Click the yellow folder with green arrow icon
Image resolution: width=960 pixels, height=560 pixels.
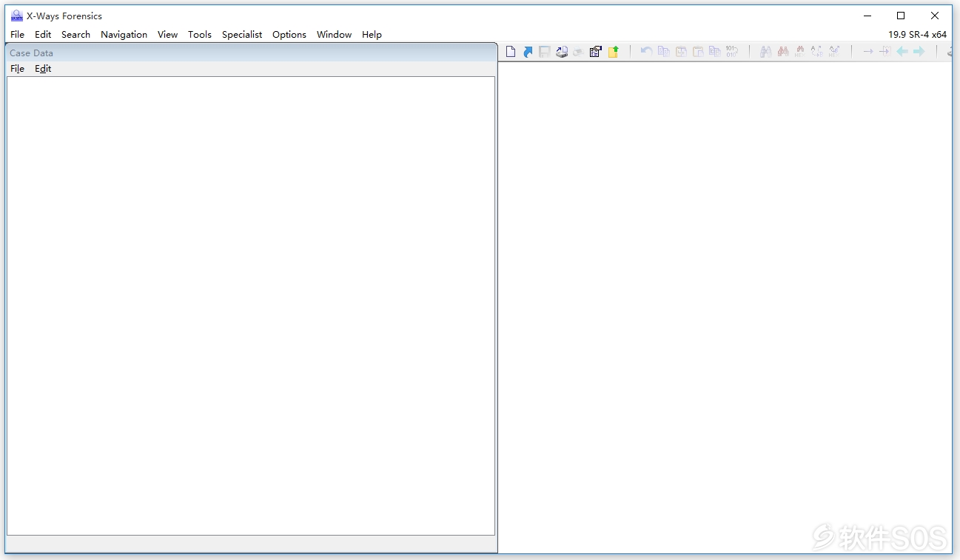613,52
